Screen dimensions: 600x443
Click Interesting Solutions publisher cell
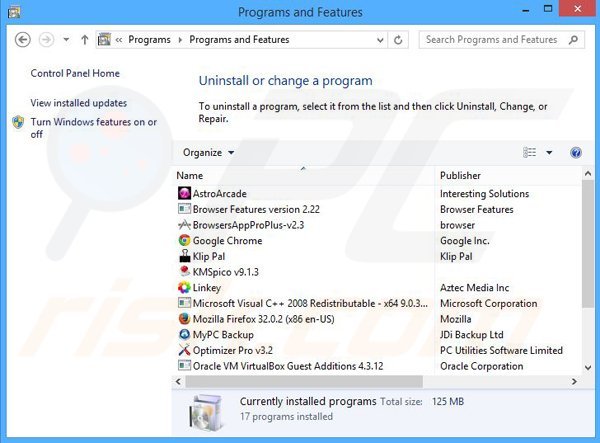(x=484, y=194)
